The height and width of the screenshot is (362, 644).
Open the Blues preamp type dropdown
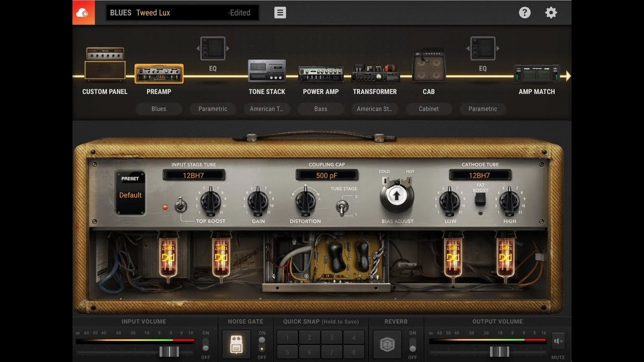click(159, 109)
